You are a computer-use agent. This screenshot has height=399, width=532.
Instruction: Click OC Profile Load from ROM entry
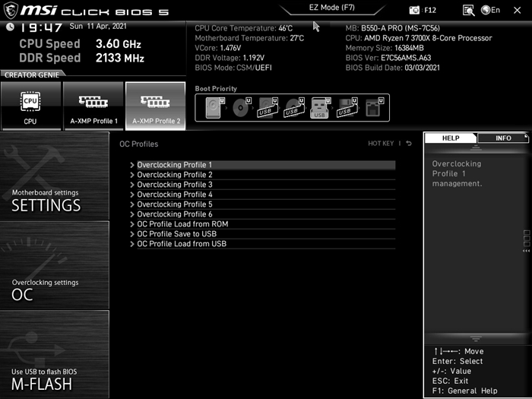tap(182, 224)
